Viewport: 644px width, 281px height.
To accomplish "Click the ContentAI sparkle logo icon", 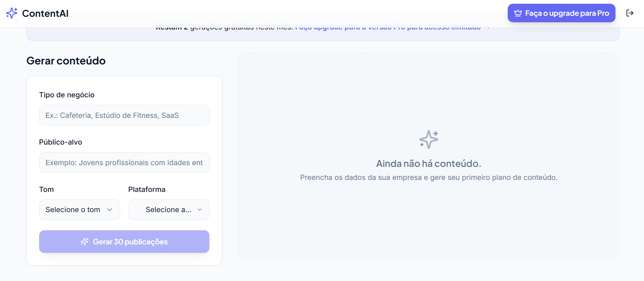I will click(12, 13).
